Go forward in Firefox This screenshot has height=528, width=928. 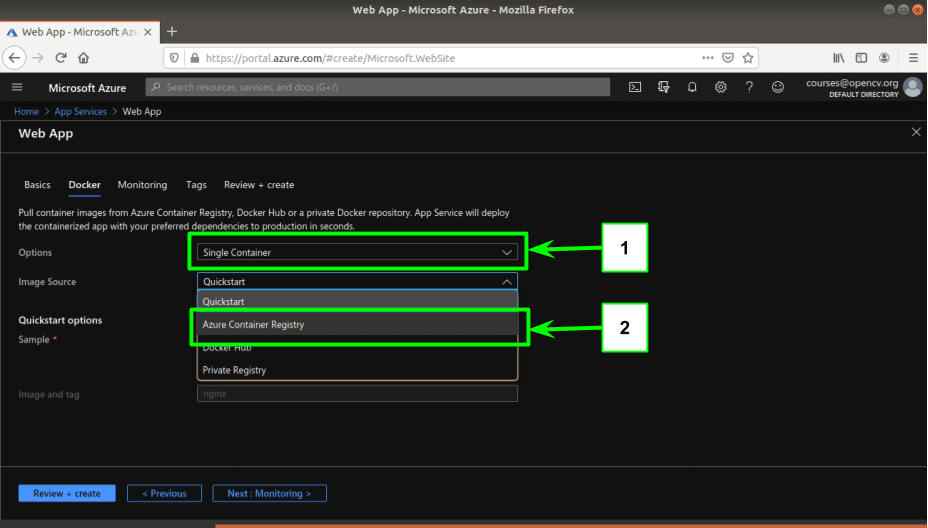(x=38, y=58)
